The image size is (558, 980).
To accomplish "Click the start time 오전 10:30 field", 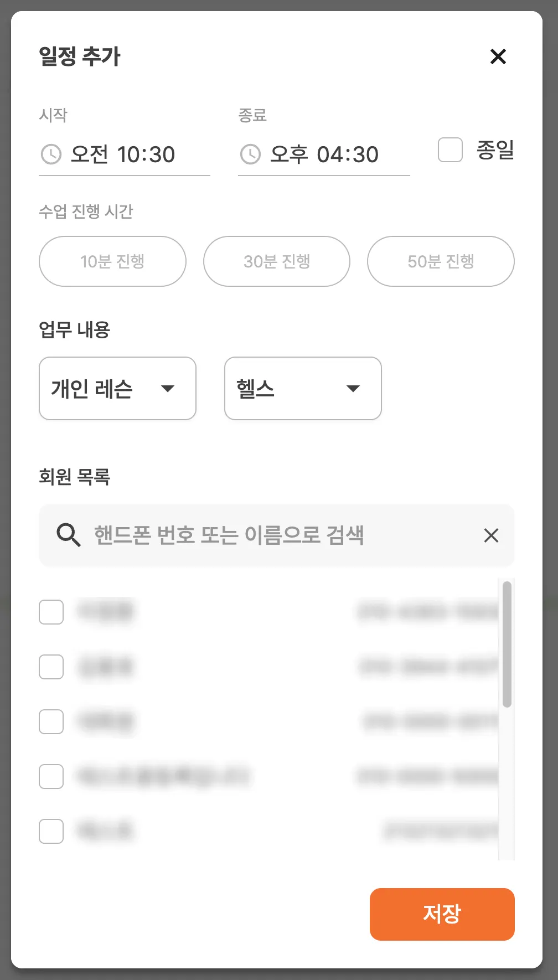I will (x=123, y=154).
